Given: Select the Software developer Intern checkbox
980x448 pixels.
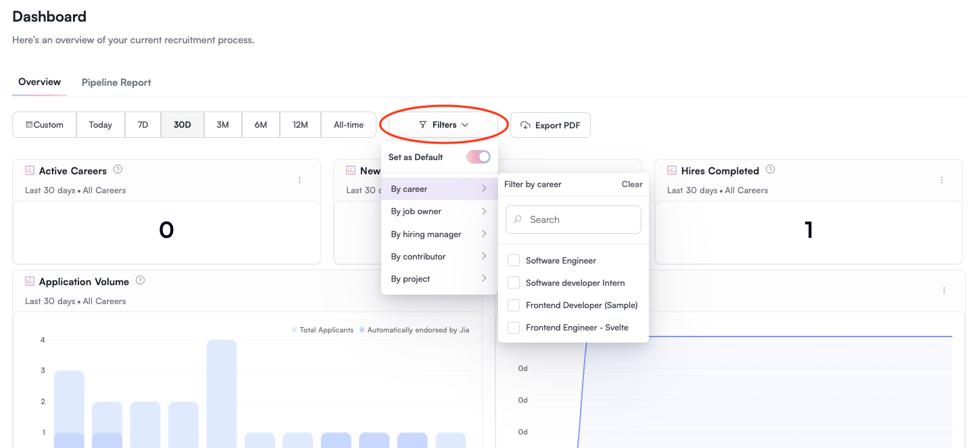Looking at the screenshot, I should [514, 283].
